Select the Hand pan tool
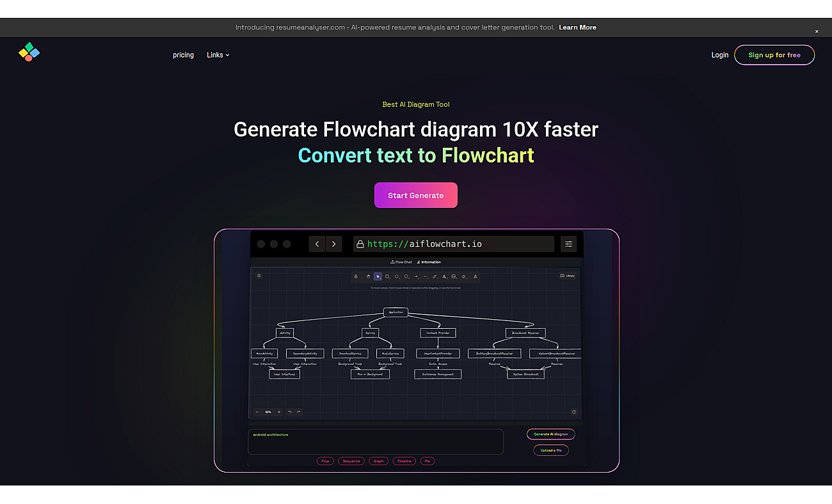The image size is (832, 504). pos(368,276)
